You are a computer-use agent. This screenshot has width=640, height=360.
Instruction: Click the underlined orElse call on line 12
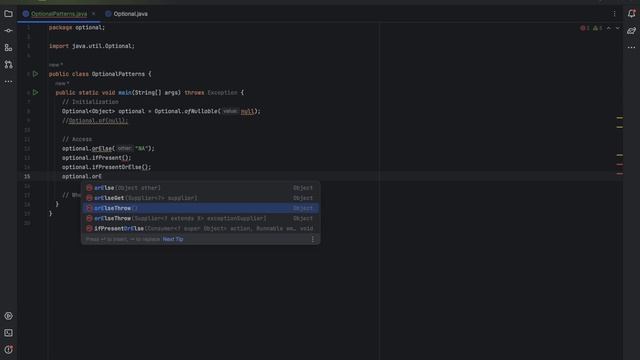pyautogui.click(x=102, y=149)
